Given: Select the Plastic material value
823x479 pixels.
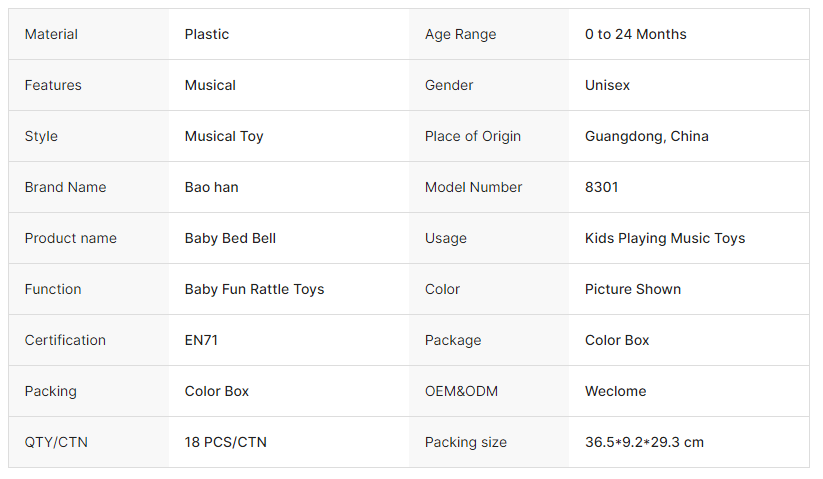Looking at the screenshot, I should pos(207,34).
